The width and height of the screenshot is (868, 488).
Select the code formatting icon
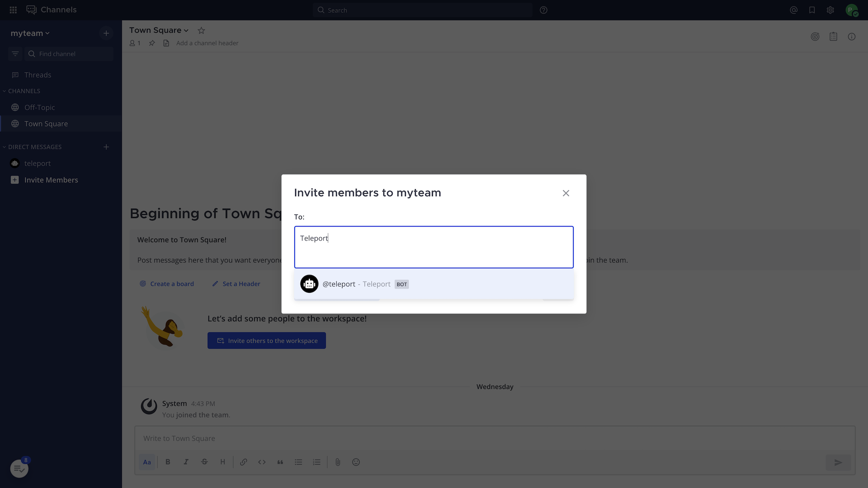click(x=261, y=462)
